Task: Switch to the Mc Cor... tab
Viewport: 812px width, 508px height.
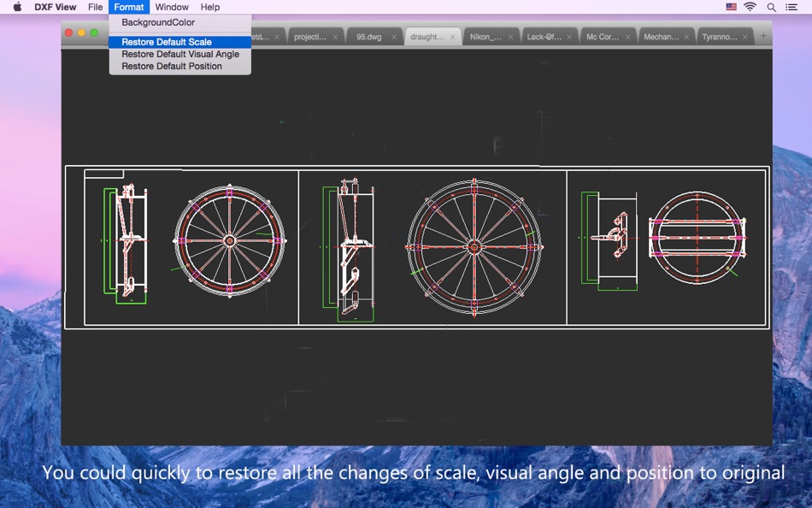Action: pos(602,37)
